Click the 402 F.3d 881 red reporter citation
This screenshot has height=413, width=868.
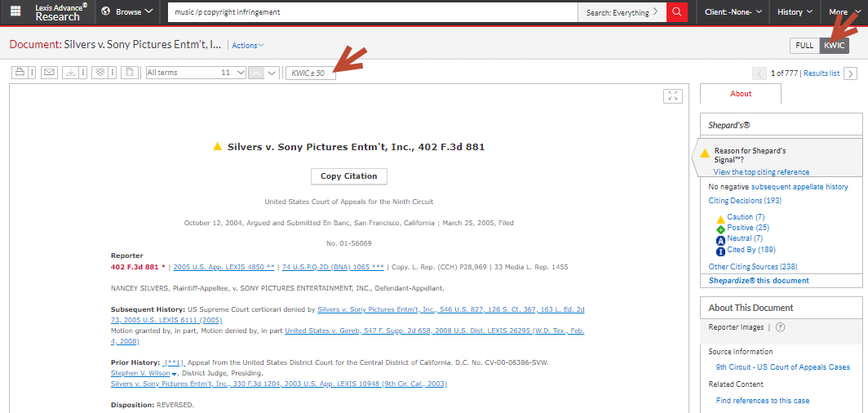point(138,267)
